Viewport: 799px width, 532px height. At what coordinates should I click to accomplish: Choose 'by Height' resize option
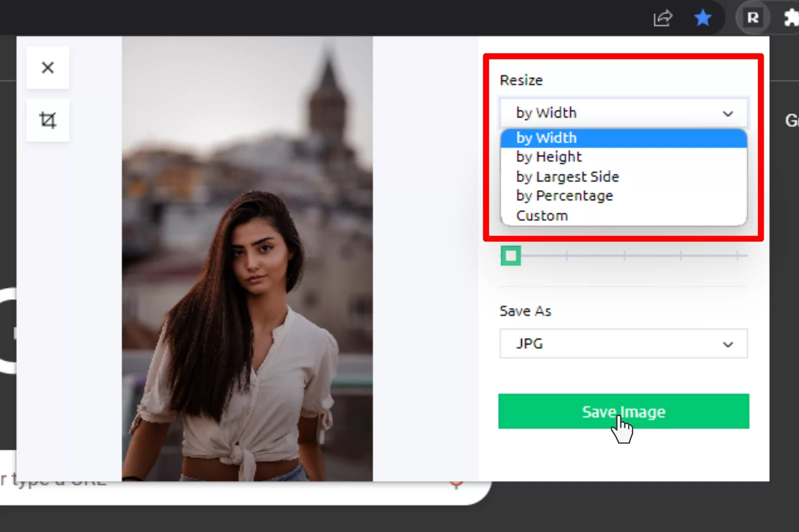[x=624, y=157]
